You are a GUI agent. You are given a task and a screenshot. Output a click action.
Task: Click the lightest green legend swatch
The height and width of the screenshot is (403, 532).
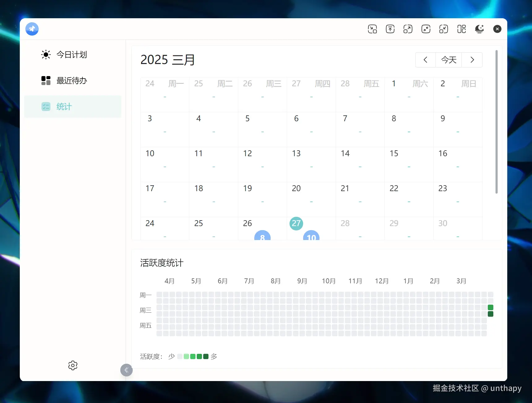[x=186, y=356]
